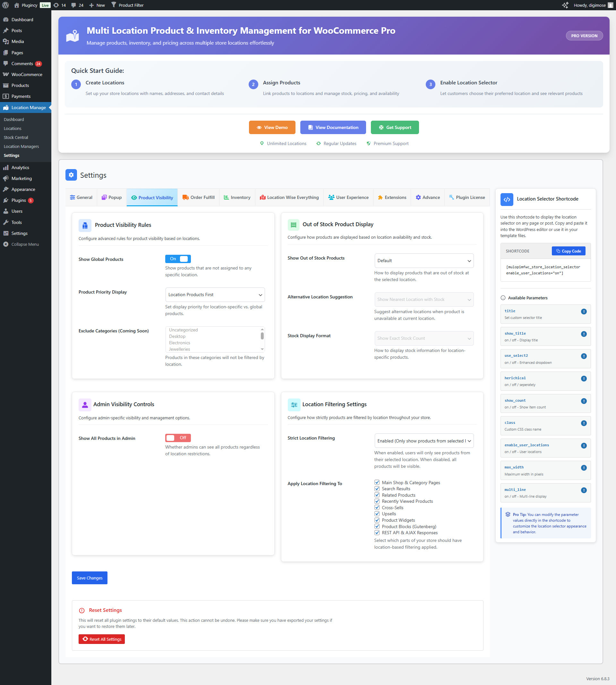Screen dimensions: 616x685
Task: Click the View Demo button
Action: point(272,127)
